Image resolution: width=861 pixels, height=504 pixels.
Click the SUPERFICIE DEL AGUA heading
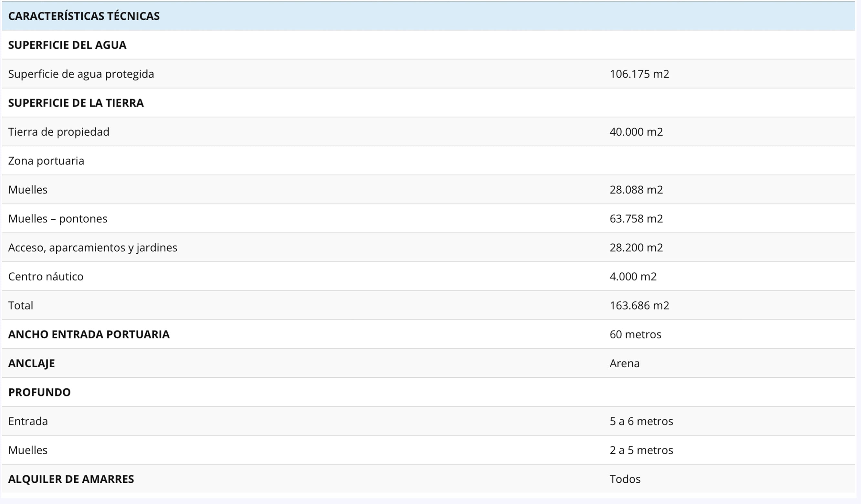[67, 45]
